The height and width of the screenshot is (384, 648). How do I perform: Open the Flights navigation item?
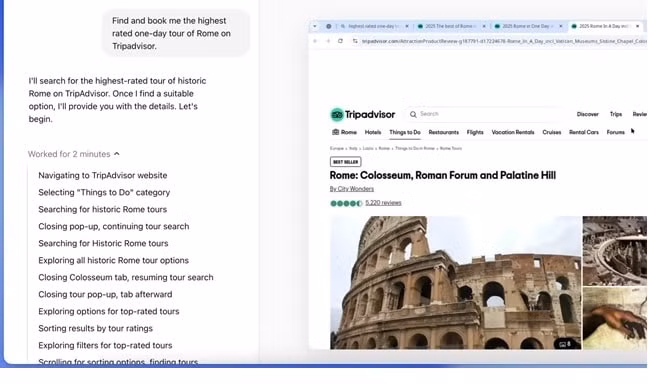tap(475, 132)
